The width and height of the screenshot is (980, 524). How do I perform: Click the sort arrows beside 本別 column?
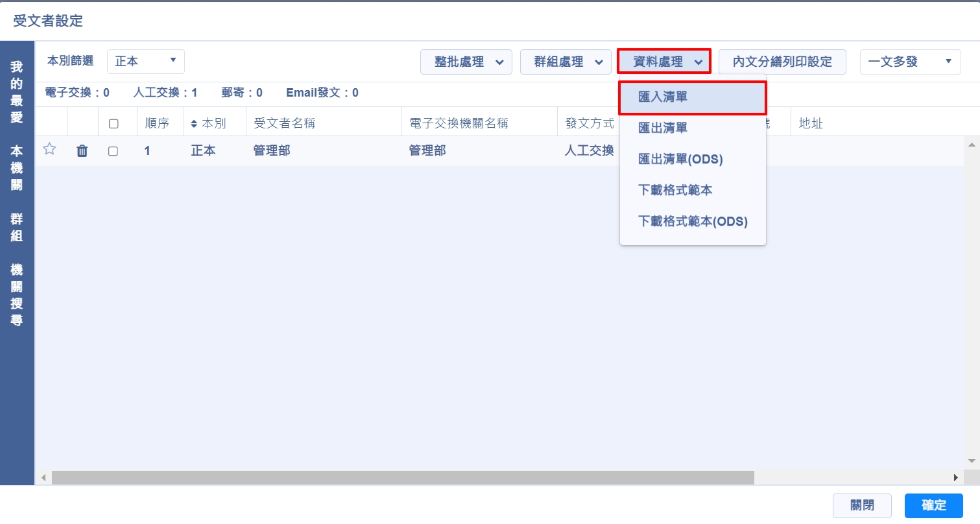(194, 124)
